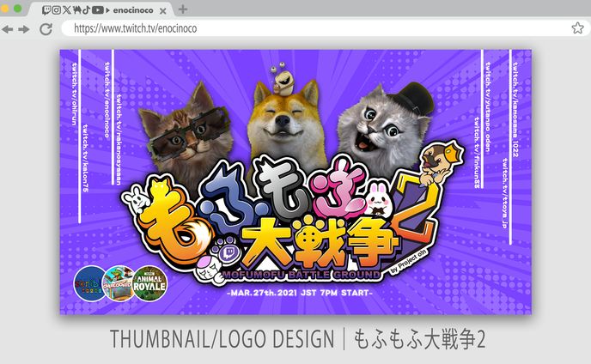Click the Overcooked game logo circle
Image resolution: width=591 pixels, height=364 pixels.
click(119, 283)
